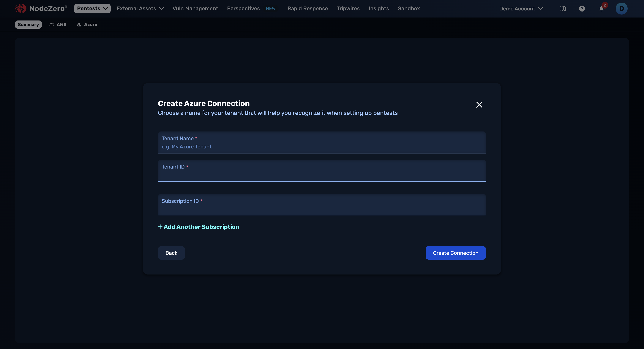Dismiss the dialog with the X icon
Viewport: 644px width, 349px height.
point(479,105)
